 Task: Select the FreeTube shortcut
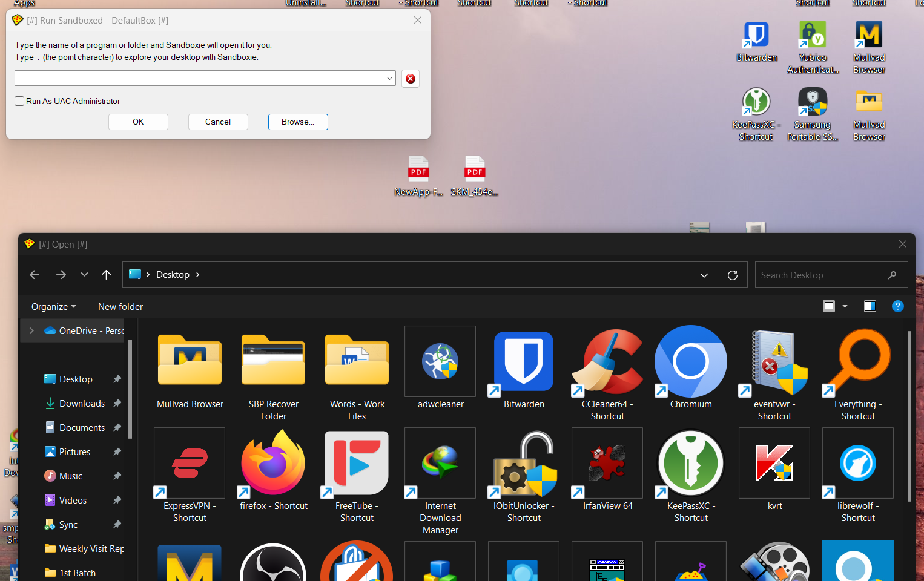point(357,476)
